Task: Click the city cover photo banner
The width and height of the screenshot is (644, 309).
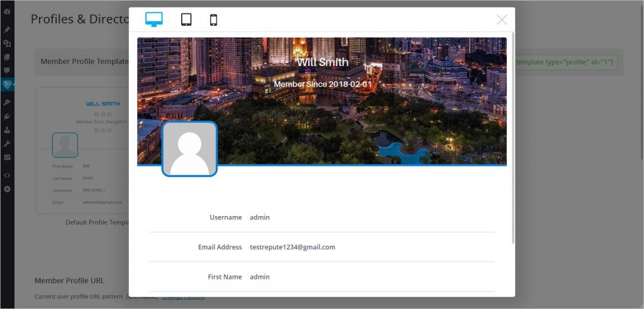Action: click(321, 101)
